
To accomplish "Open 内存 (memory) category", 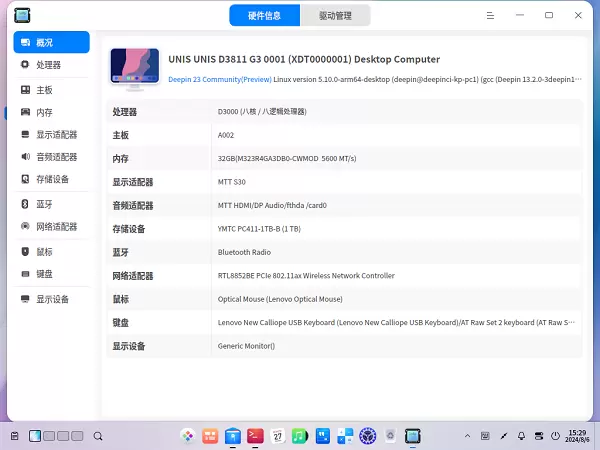I will point(44,112).
